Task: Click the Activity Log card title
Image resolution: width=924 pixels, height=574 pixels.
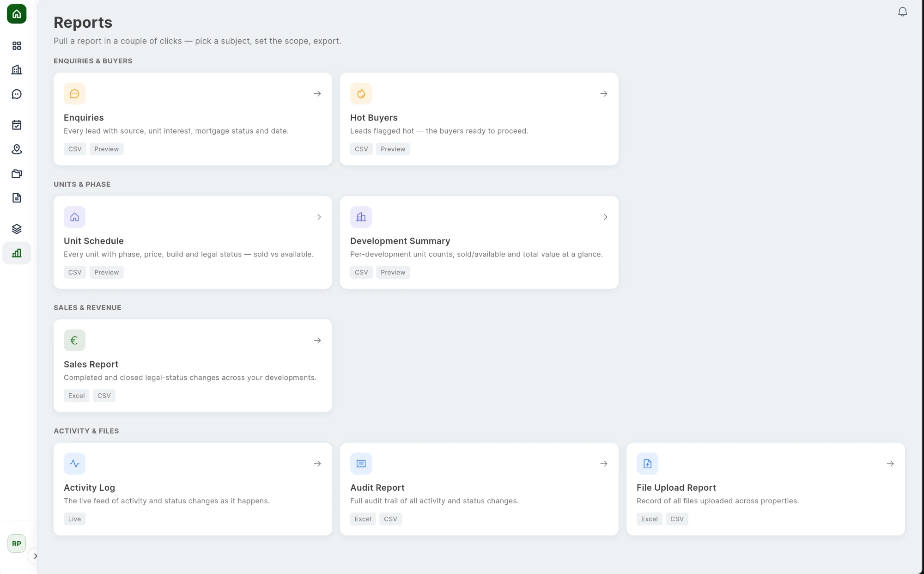Action: pyautogui.click(x=89, y=488)
